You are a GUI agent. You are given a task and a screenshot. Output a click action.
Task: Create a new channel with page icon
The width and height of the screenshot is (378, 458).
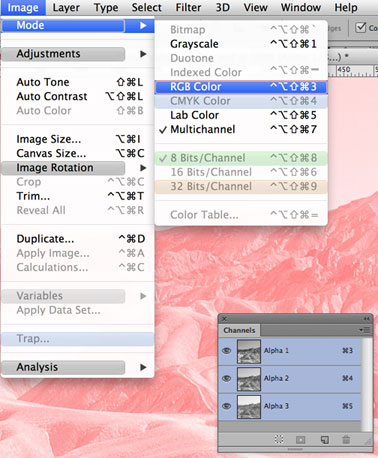click(324, 440)
